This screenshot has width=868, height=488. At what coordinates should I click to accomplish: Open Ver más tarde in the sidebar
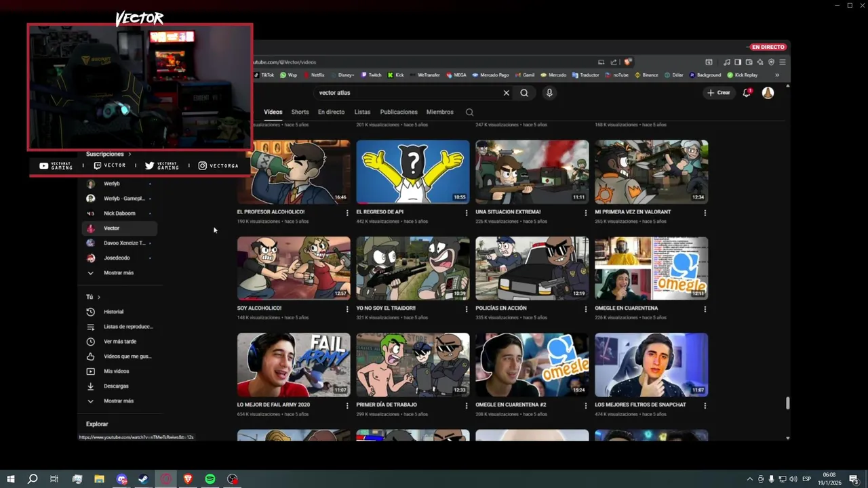point(119,342)
